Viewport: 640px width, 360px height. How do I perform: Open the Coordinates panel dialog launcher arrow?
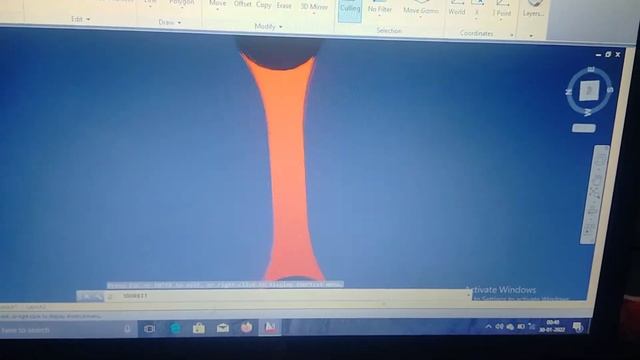[x=512, y=35]
